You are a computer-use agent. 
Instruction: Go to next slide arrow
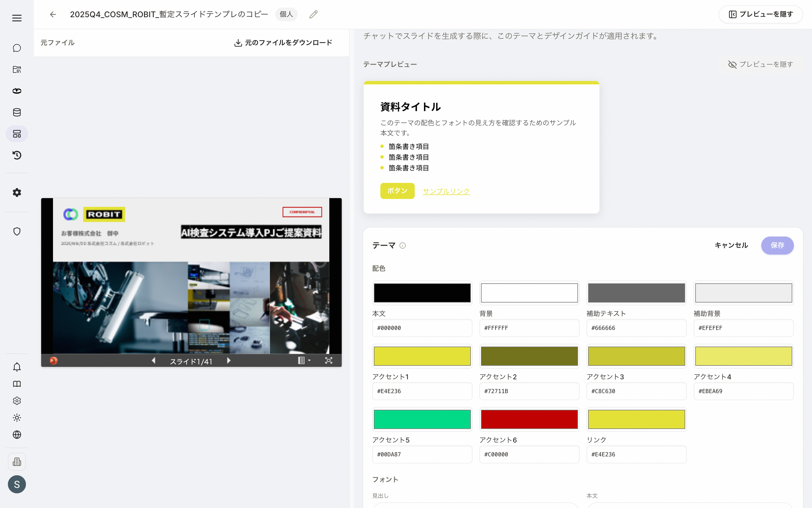pos(228,361)
